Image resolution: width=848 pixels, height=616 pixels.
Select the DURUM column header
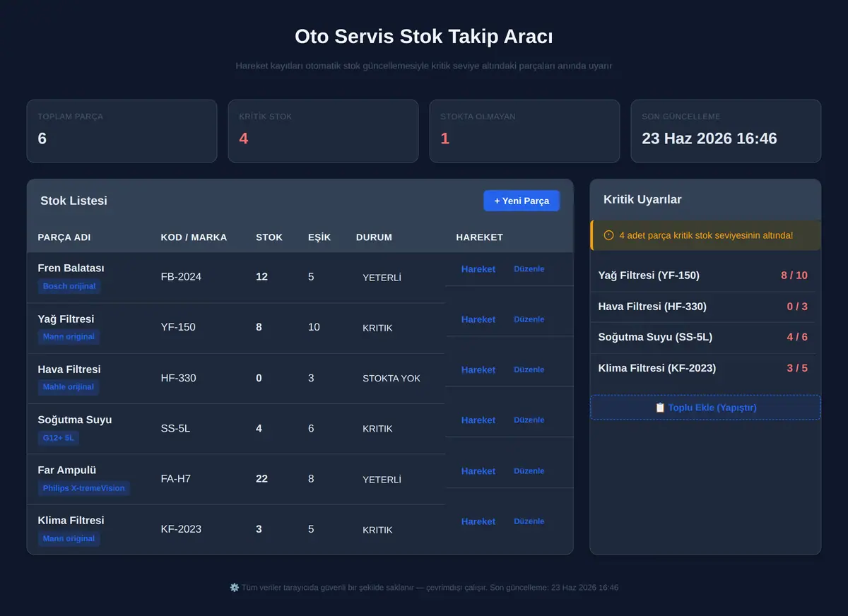coord(374,237)
